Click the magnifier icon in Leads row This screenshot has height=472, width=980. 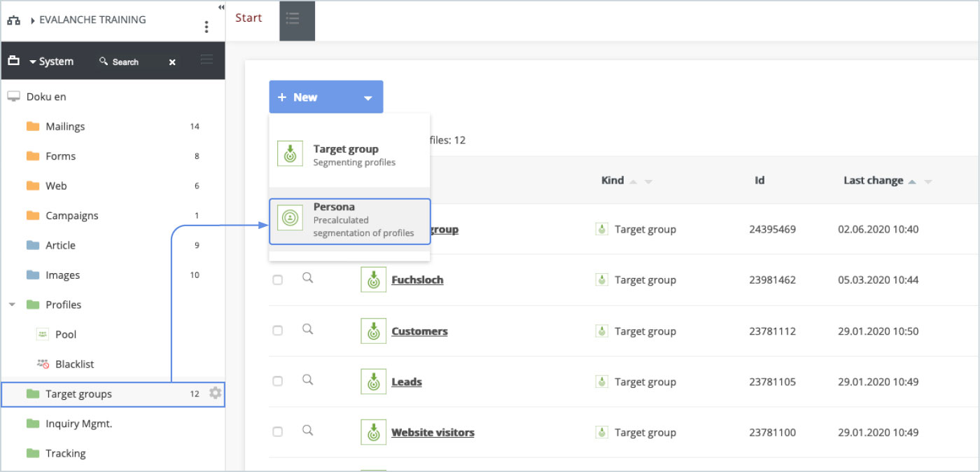307,380
